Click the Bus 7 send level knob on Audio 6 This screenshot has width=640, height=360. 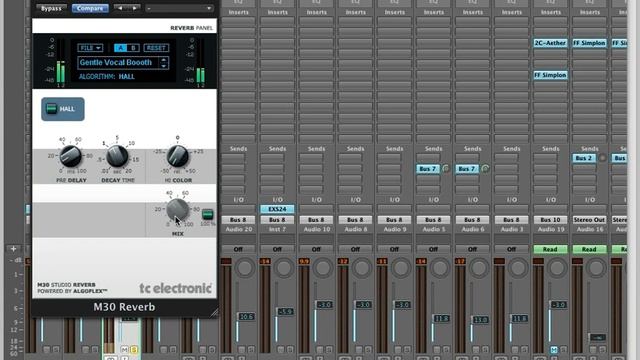tap(485, 168)
